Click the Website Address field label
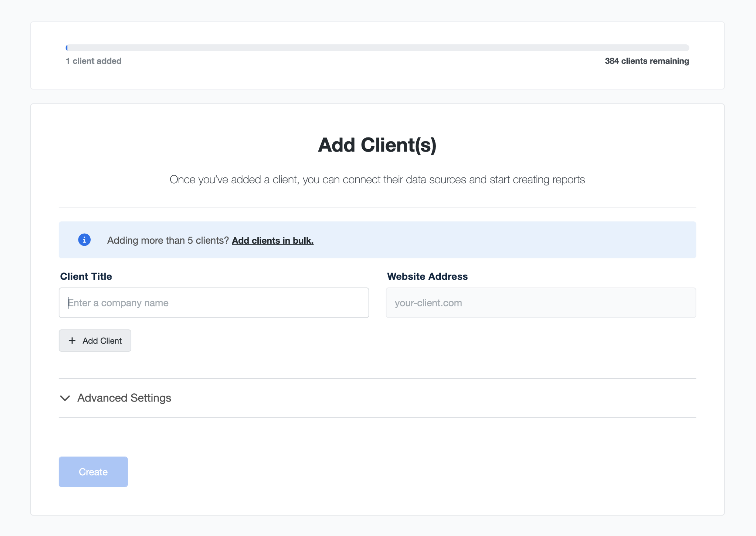756x536 pixels. (x=427, y=276)
